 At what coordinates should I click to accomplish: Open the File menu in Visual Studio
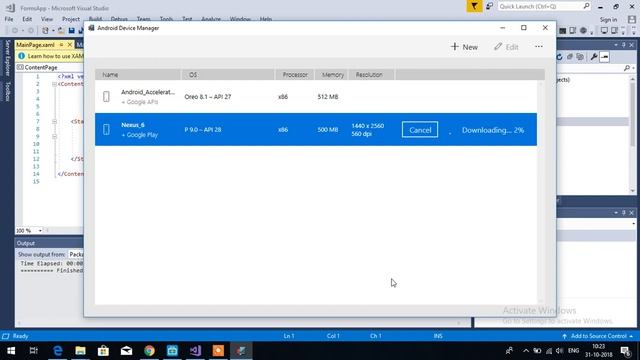(x=9, y=19)
